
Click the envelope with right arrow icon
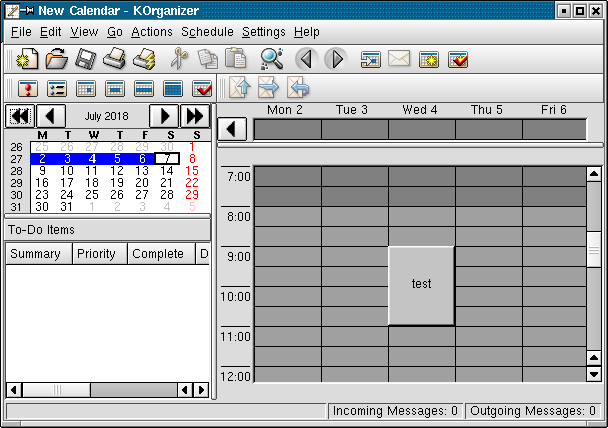tap(268, 87)
